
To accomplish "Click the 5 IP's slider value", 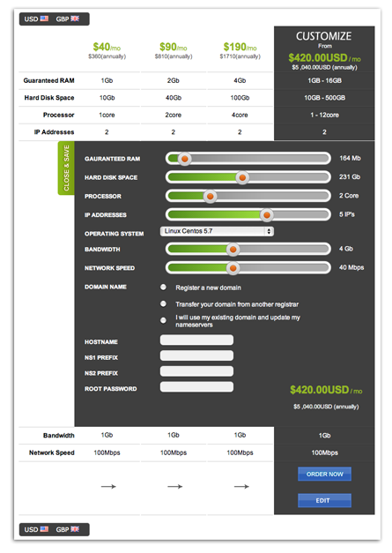I will [x=347, y=214].
